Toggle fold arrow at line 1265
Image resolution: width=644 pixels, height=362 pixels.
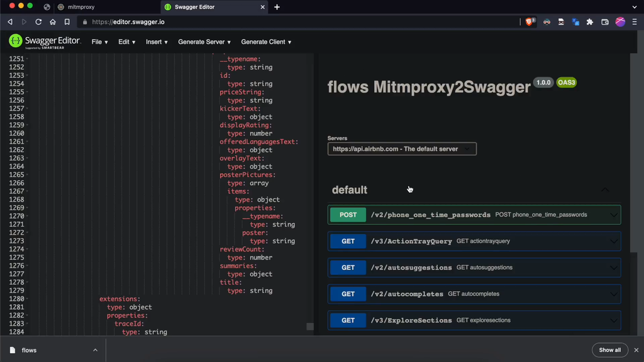[27, 175]
